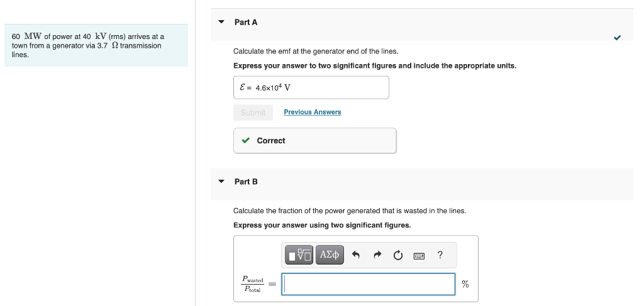Click the Part B answer input field
The image size is (644, 306).
369,284
